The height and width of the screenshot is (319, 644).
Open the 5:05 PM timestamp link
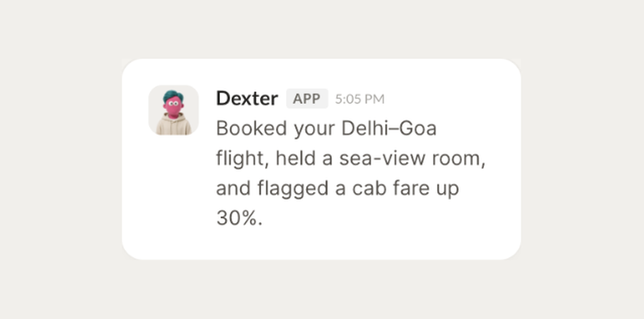360,99
